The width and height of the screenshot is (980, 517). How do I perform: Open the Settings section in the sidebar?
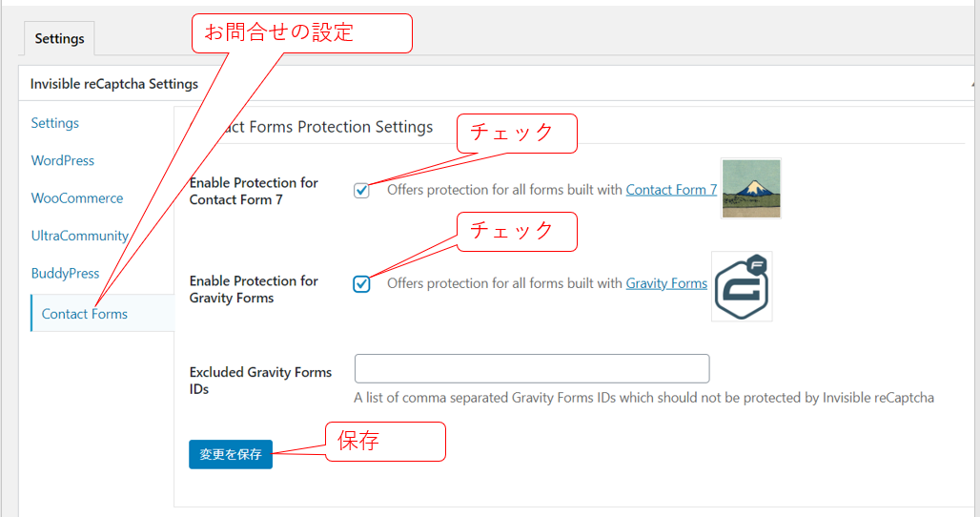coord(54,123)
